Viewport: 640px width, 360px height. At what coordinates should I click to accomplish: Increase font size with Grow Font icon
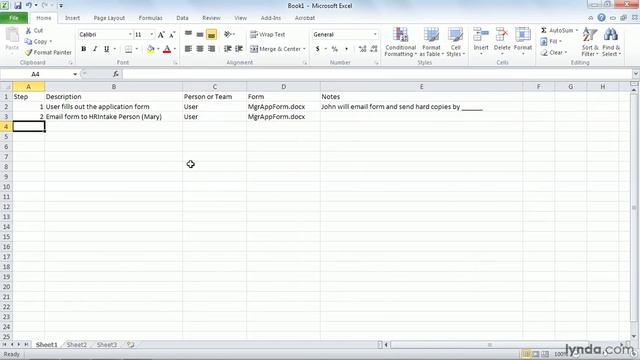[x=161, y=35]
